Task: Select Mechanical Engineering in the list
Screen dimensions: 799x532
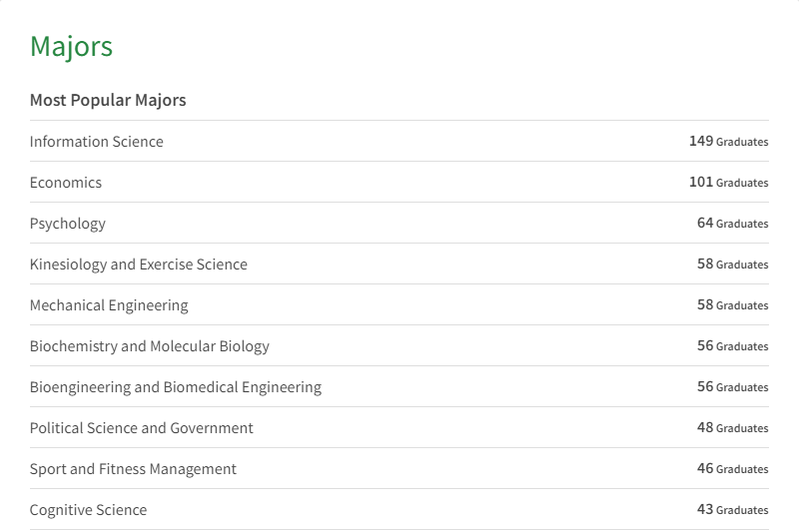Action: point(109,305)
